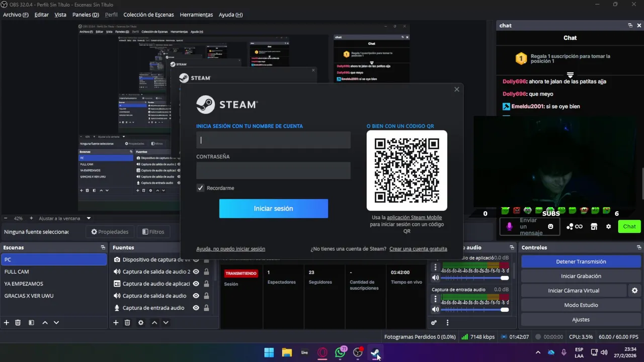
Task: Zoom in preview with plus button
Action: [x=31, y=218]
